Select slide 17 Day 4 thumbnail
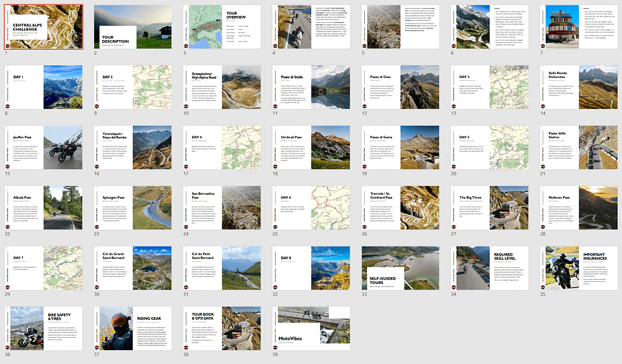 pos(222,148)
